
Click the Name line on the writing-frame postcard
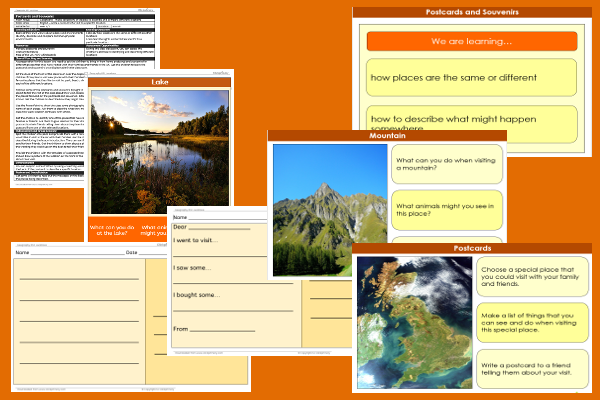pyautogui.click(x=220, y=217)
